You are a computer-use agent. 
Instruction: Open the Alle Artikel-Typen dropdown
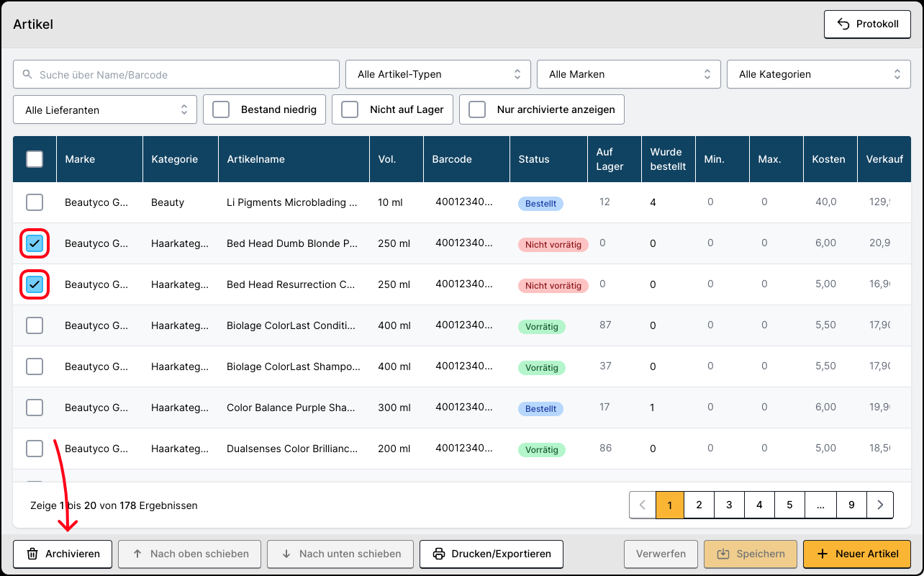pos(438,74)
